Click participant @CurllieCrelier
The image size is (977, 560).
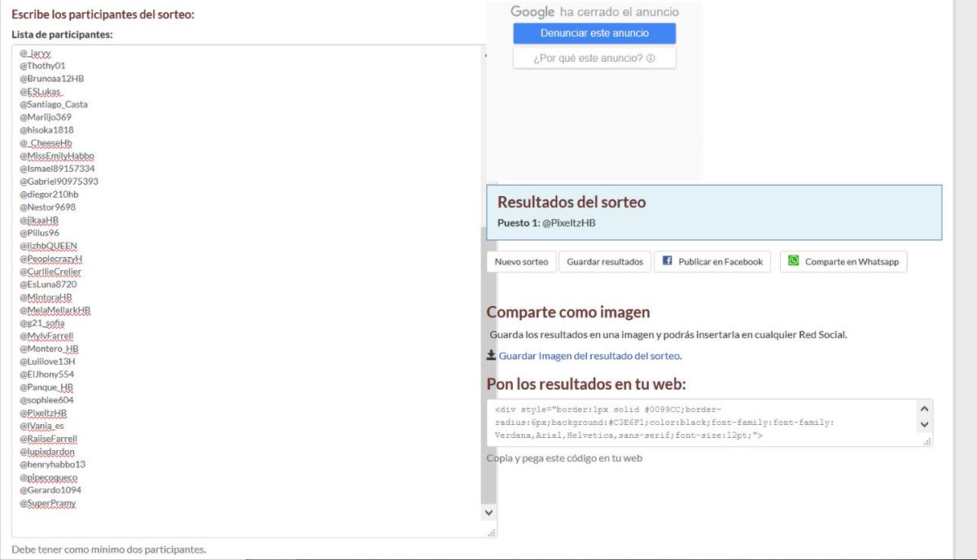(x=50, y=272)
